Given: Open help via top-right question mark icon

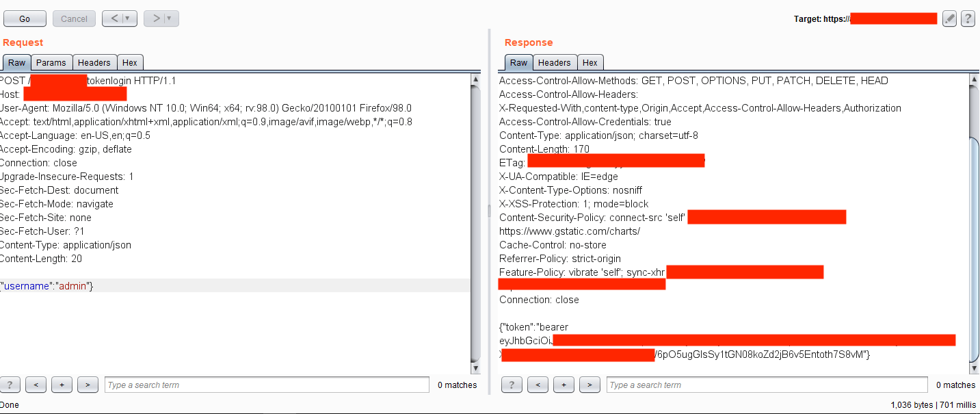Looking at the screenshot, I should tap(968, 19).
